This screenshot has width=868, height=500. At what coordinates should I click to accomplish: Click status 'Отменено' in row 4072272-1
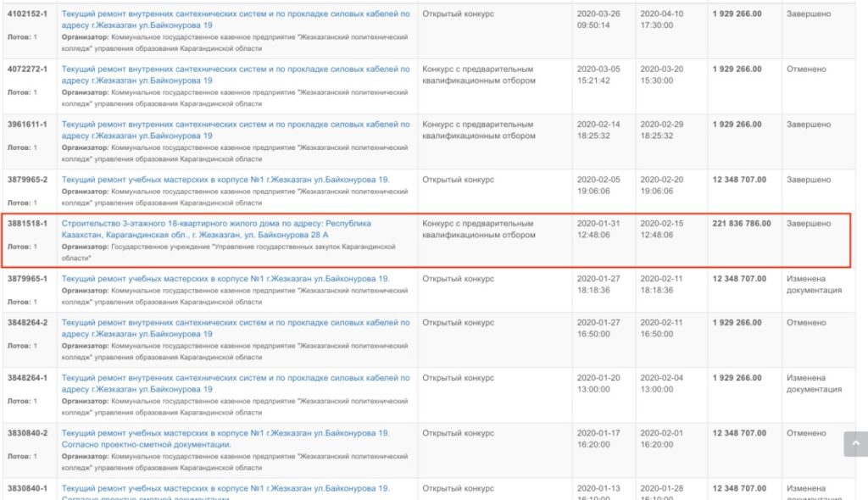click(x=806, y=69)
